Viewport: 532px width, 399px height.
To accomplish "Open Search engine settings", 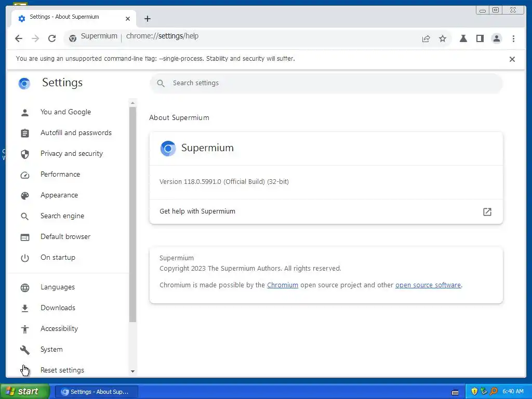I will tap(62, 216).
